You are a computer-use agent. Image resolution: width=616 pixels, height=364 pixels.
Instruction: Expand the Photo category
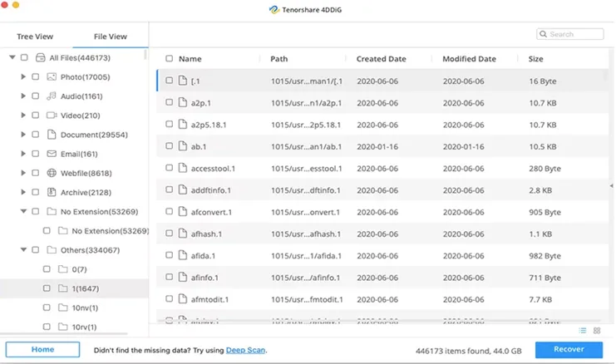tap(23, 76)
